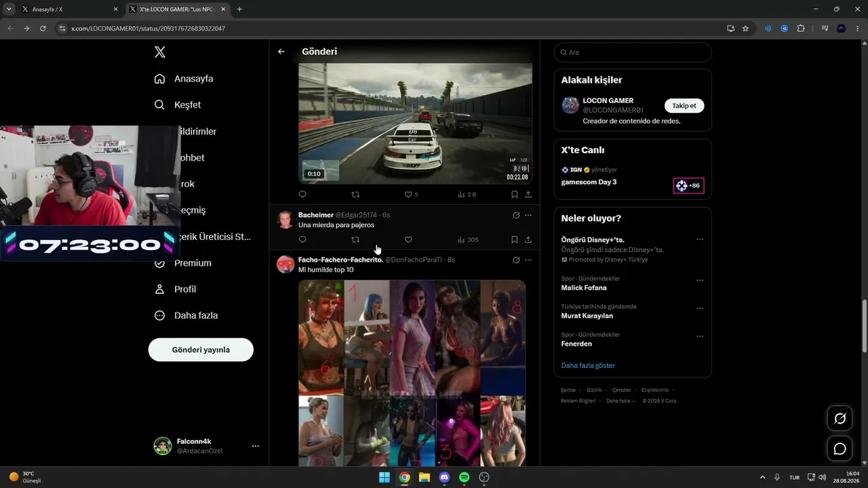Open Bacheimer's profile name link
Screen dimensions: 868x488
click(316, 215)
